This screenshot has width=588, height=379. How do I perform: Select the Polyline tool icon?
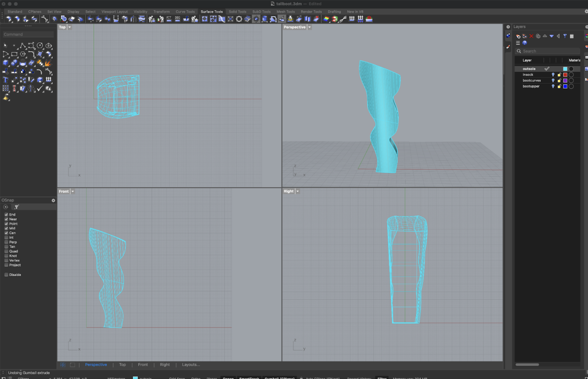(23, 46)
